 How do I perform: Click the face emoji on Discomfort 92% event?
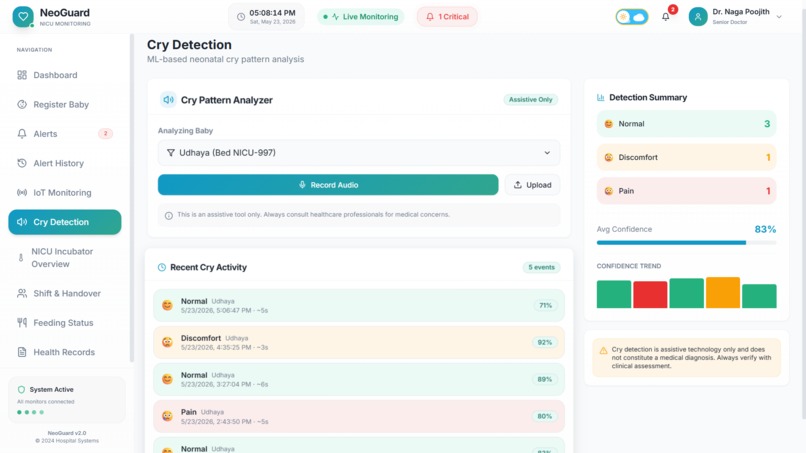167,342
